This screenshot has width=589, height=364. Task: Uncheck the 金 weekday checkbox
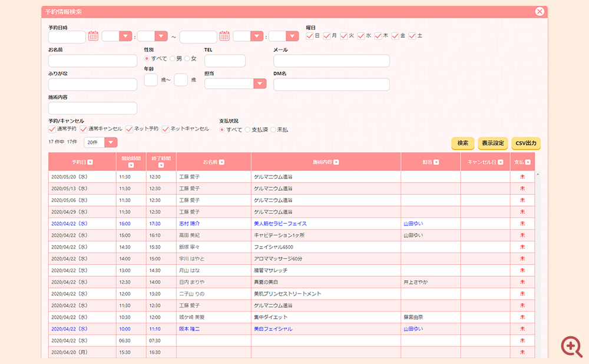pyautogui.click(x=395, y=36)
